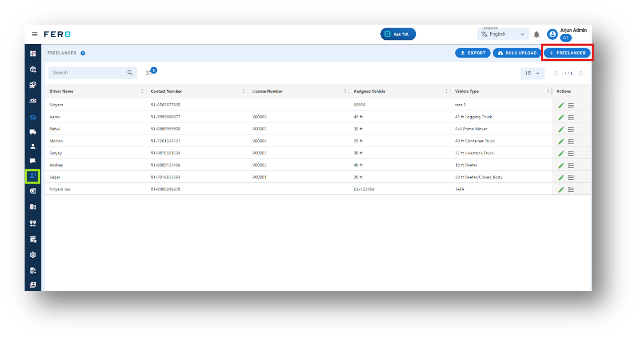Click the notification bell icon
Viewport: 644px width, 341px height.
point(536,35)
